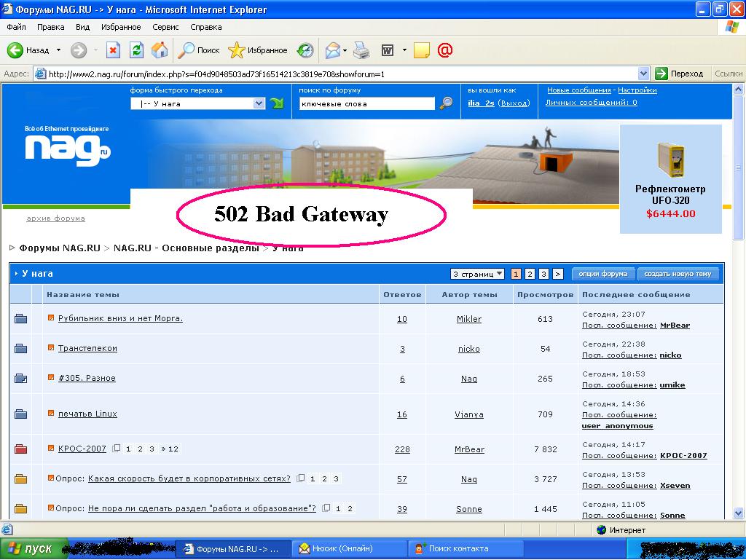Click Форумы NAG.RU taskbar button
This screenshot has height=560, width=746.
tap(233, 548)
